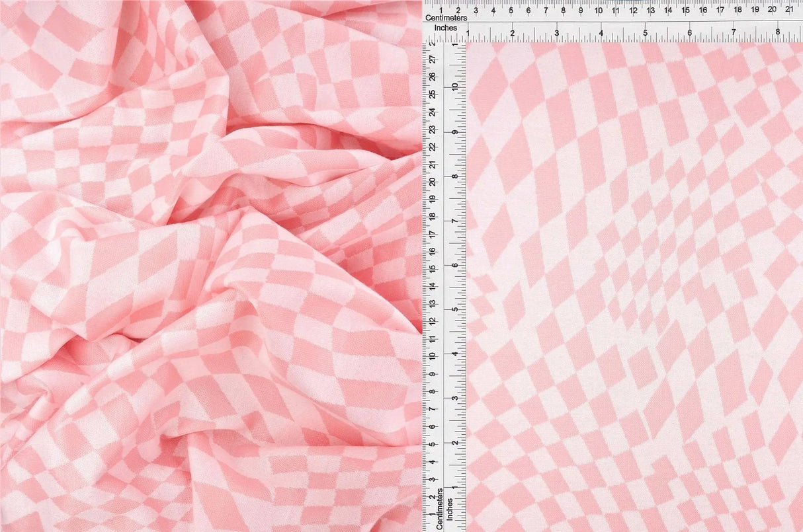Click the number 10 on the vertical inch ruler
The width and height of the screenshot is (803, 532).
(x=455, y=86)
